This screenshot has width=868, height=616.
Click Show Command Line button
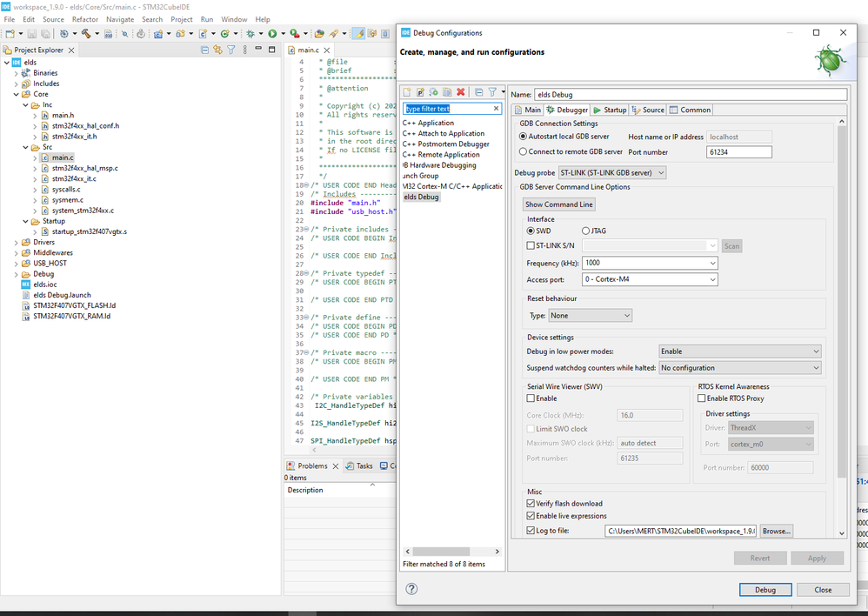tap(558, 204)
